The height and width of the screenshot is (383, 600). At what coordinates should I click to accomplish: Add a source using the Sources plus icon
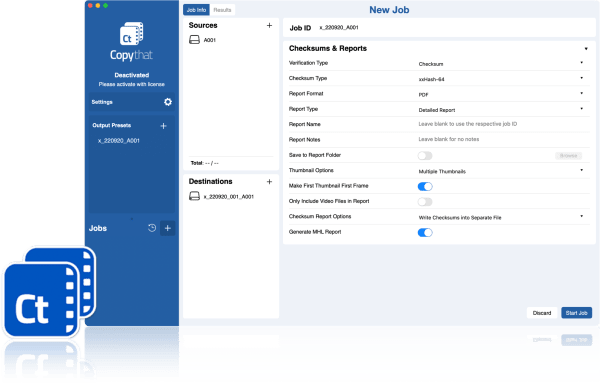pos(269,25)
